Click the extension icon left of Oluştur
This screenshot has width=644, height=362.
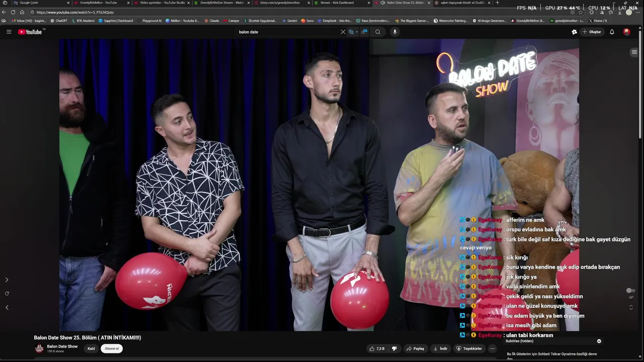click(574, 32)
